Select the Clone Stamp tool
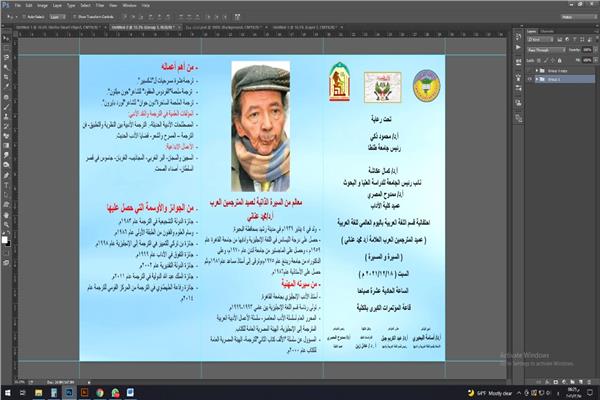This screenshot has width=600, height=400. pos(6,116)
